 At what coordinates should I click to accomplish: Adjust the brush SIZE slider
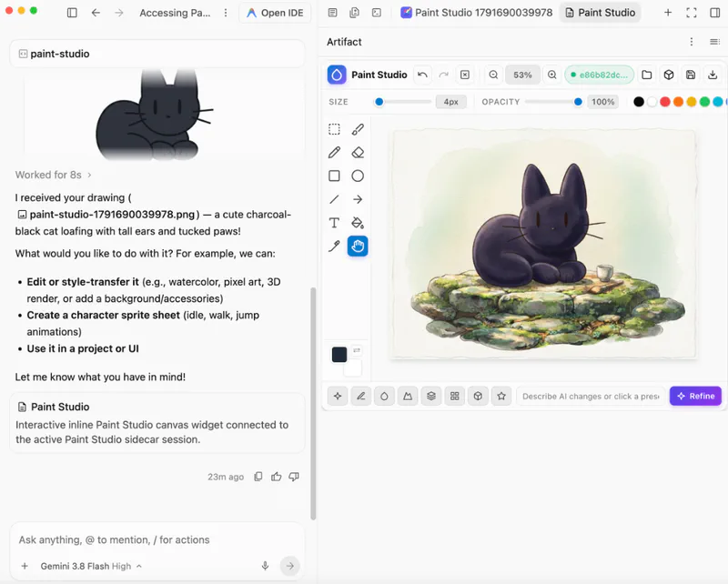tap(402, 102)
